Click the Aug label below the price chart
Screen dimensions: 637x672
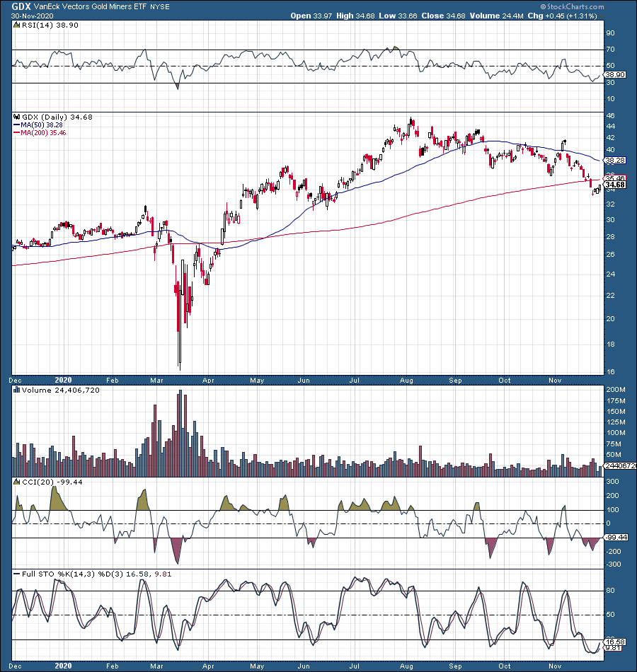[x=406, y=381]
